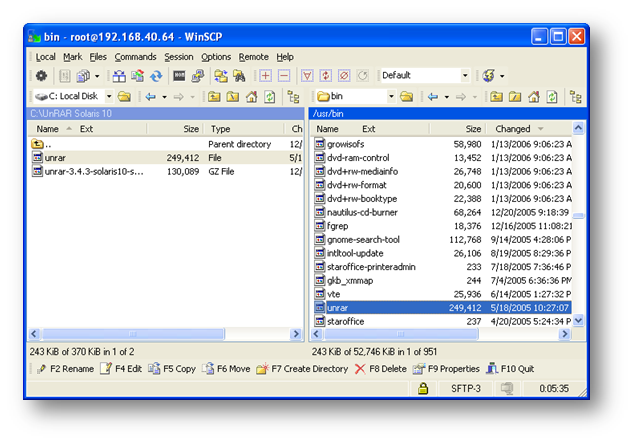Click F7 Create Directory button
The image size is (633, 443).
(x=302, y=369)
